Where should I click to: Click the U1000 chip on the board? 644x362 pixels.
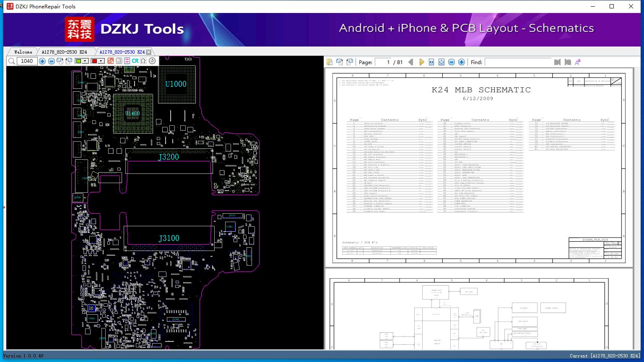click(176, 84)
